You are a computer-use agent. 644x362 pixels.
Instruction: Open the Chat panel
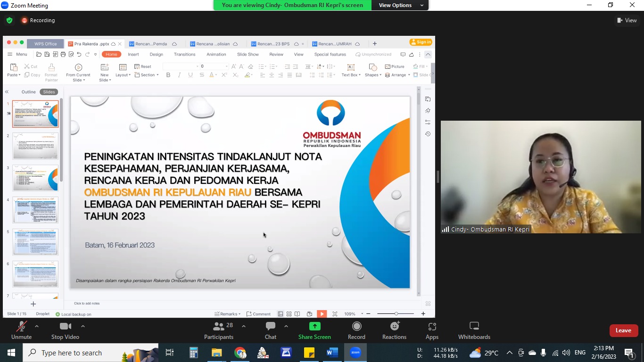point(270,330)
